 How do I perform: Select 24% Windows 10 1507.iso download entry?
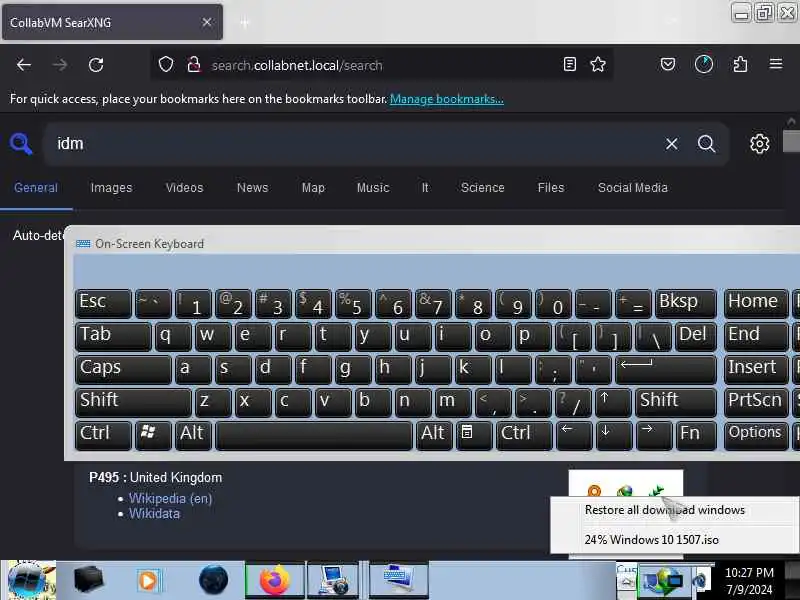pos(652,540)
